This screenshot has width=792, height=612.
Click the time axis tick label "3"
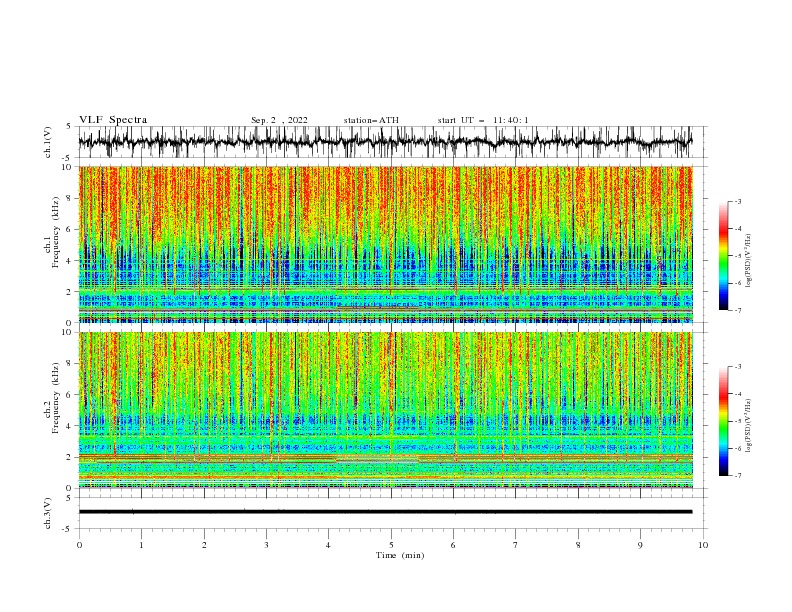(266, 545)
